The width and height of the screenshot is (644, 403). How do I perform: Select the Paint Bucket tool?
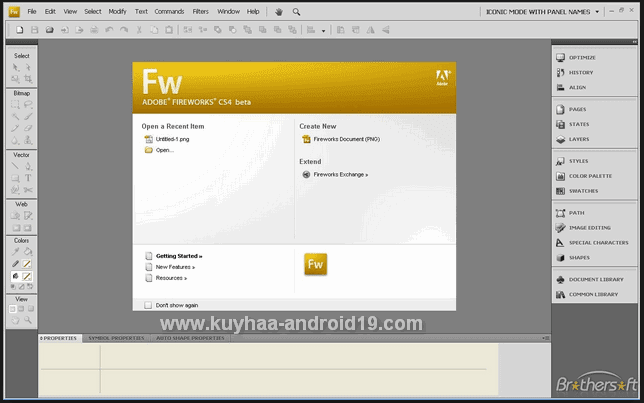coord(28,251)
